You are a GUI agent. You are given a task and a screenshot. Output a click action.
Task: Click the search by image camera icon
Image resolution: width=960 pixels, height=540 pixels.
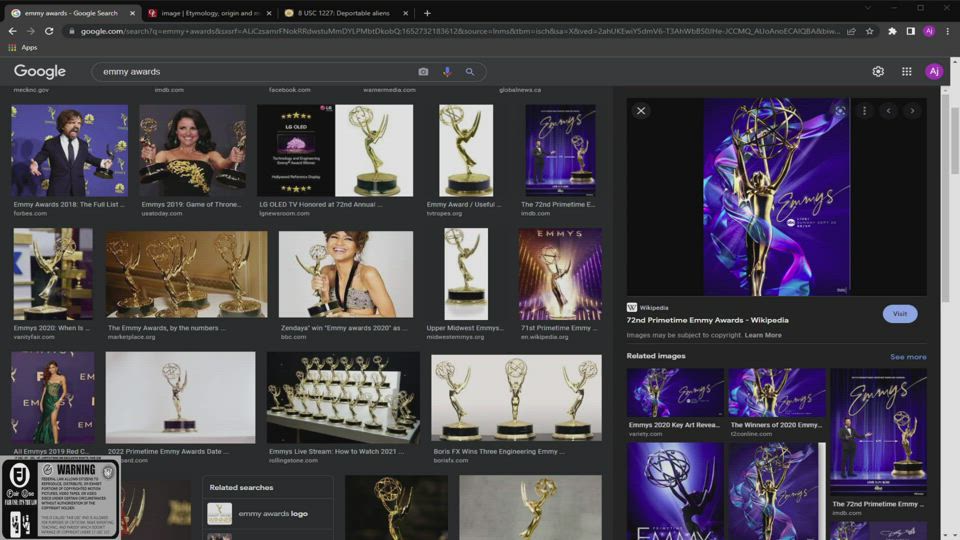(x=423, y=72)
